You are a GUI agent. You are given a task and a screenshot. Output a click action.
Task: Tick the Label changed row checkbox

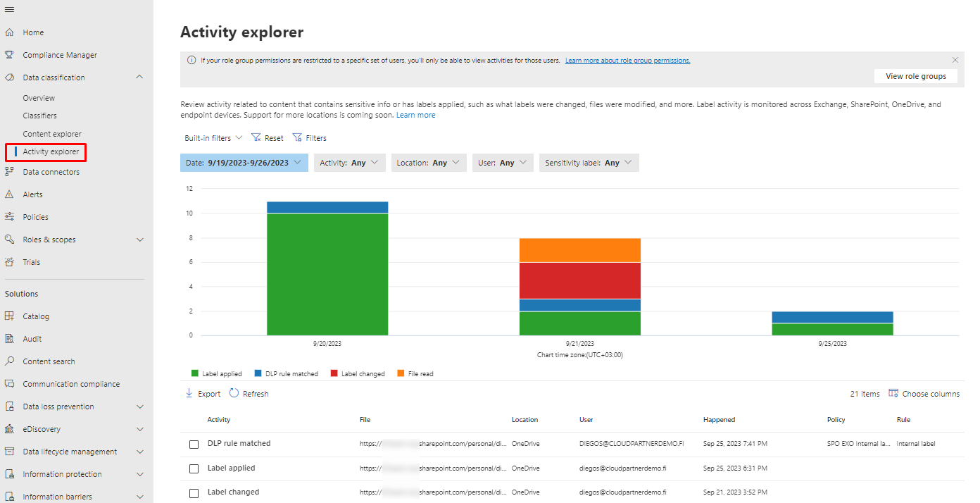pyautogui.click(x=194, y=493)
